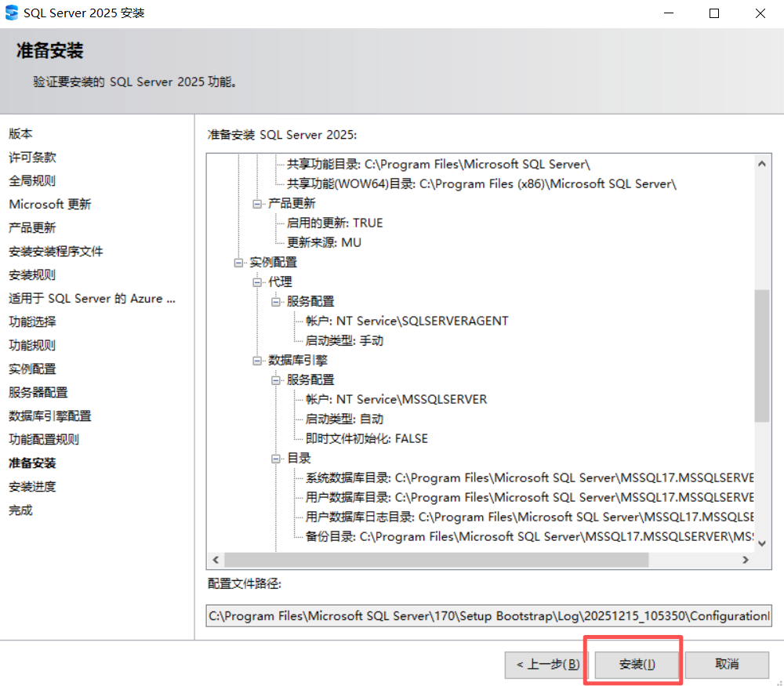Viewport: 784px width, 686px height.
Task: Collapse the 数据库引擎 tree node
Action: click(x=257, y=361)
